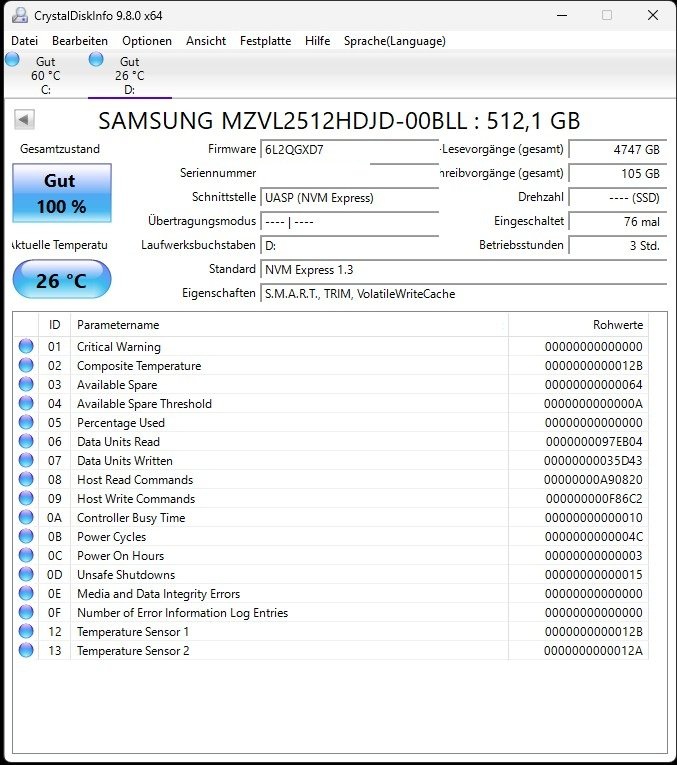Click status orb for Host Write Commands
Image resolution: width=677 pixels, height=765 pixels.
coord(26,499)
